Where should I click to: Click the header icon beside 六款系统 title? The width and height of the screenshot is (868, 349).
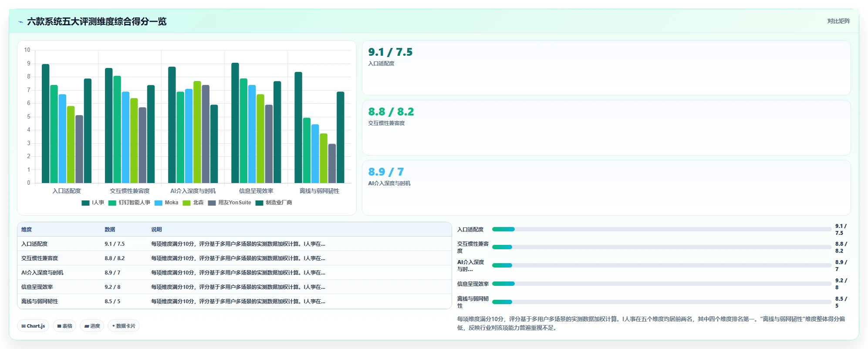[20, 22]
